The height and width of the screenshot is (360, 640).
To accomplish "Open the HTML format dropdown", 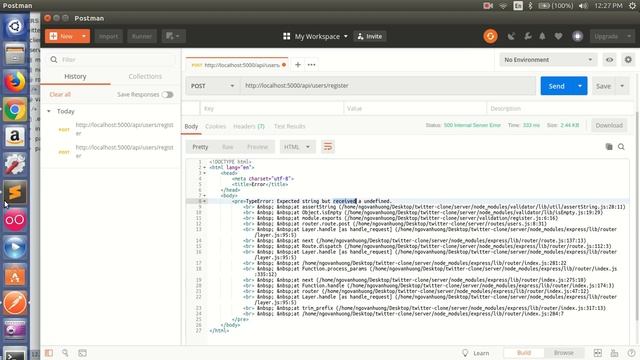I will (298, 147).
